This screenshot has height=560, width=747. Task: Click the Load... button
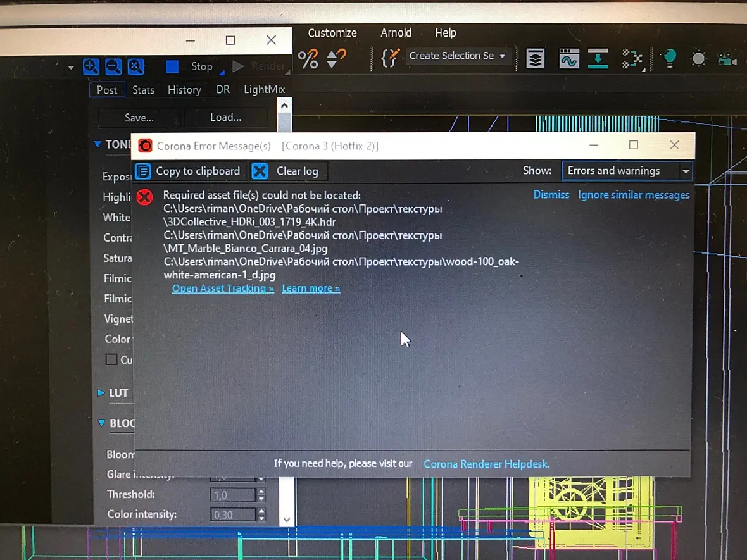coord(225,117)
